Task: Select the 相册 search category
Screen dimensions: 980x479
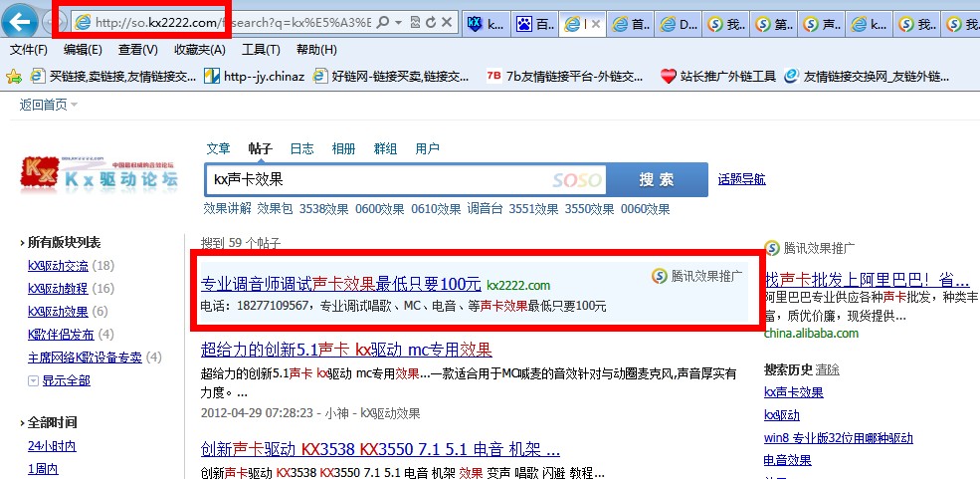Action: [344, 148]
